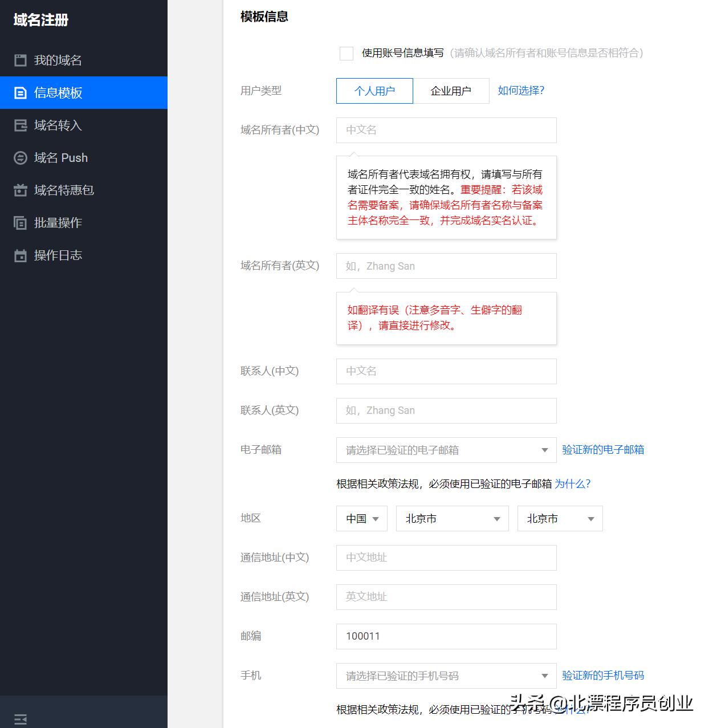Open 域名转入 via its sidebar icon
709x728 pixels.
pos(20,125)
